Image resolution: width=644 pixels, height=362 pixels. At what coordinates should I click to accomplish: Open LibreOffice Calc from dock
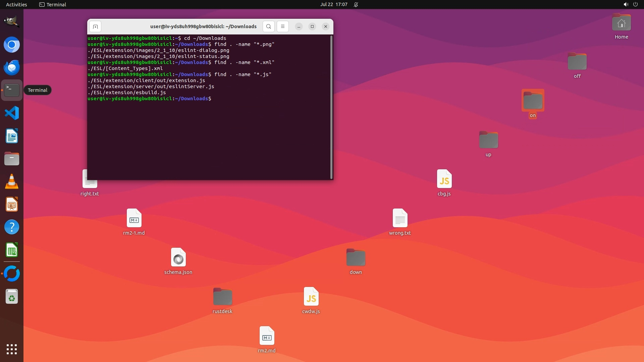click(12, 250)
